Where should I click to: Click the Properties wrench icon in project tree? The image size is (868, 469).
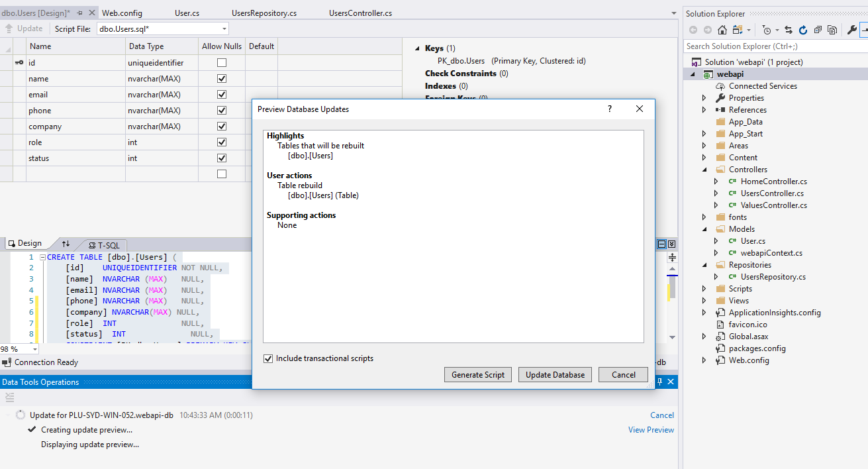[x=720, y=97]
